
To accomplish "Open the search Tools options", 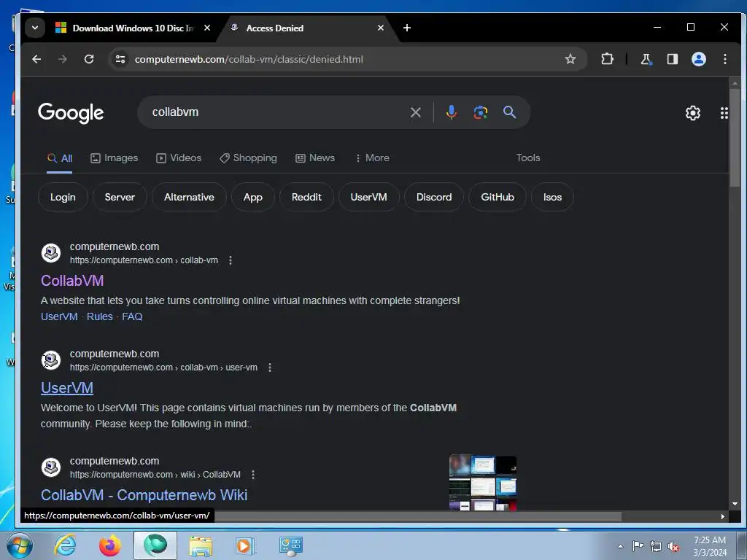I will (x=528, y=158).
